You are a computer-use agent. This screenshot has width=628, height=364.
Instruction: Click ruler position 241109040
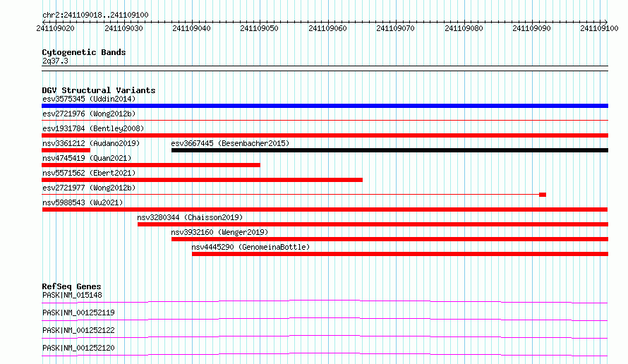(191, 28)
